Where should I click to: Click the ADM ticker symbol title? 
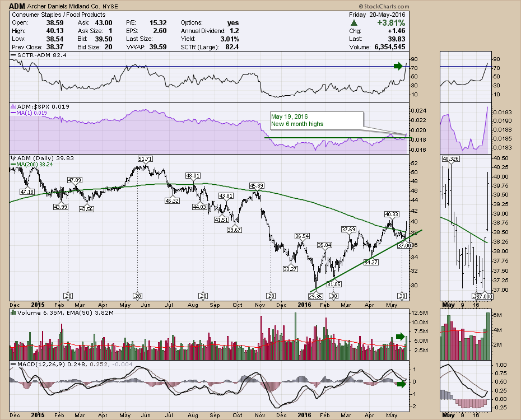[17, 6]
